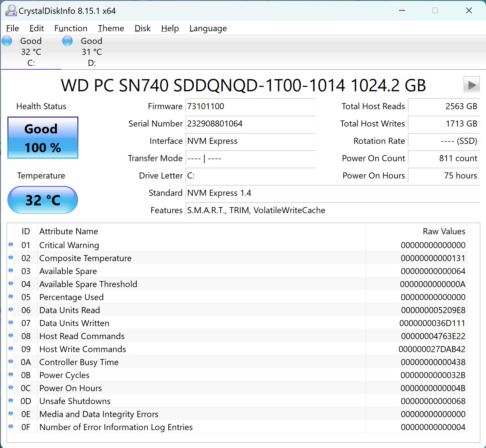The width and height of the screenshot is (486, 448).
Task: Select the C: drive status orb
Action: [x=7, y=41]
